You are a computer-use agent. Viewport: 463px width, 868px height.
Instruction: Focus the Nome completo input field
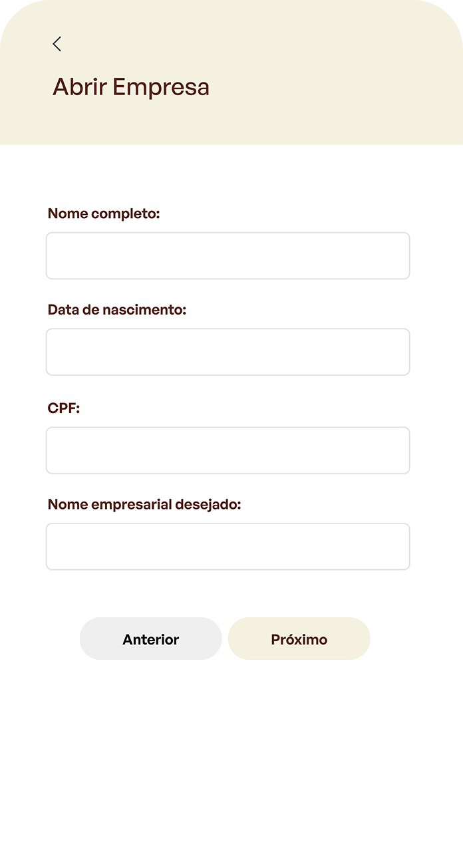click(x=228, y=256)
